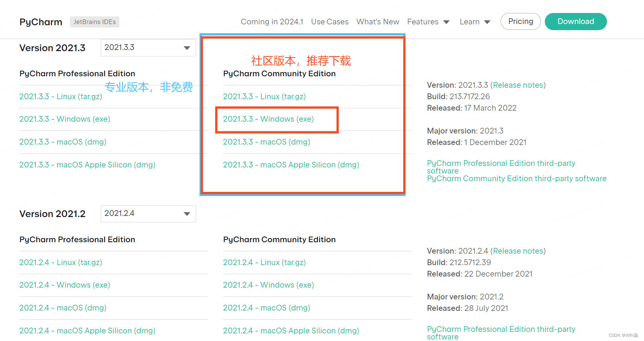Select Released: 28 July 2021 text
The width and height of the screenshot is (644, 341).
click(467, 308)
